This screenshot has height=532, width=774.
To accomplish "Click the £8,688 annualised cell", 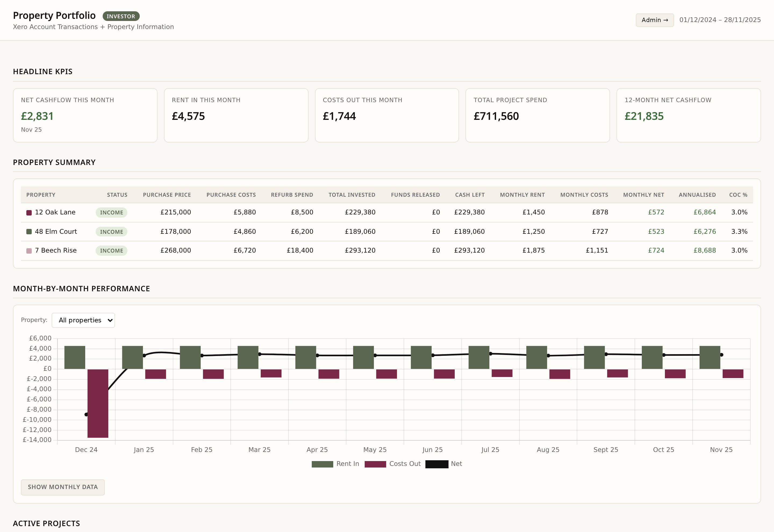I will coord(705,250).
